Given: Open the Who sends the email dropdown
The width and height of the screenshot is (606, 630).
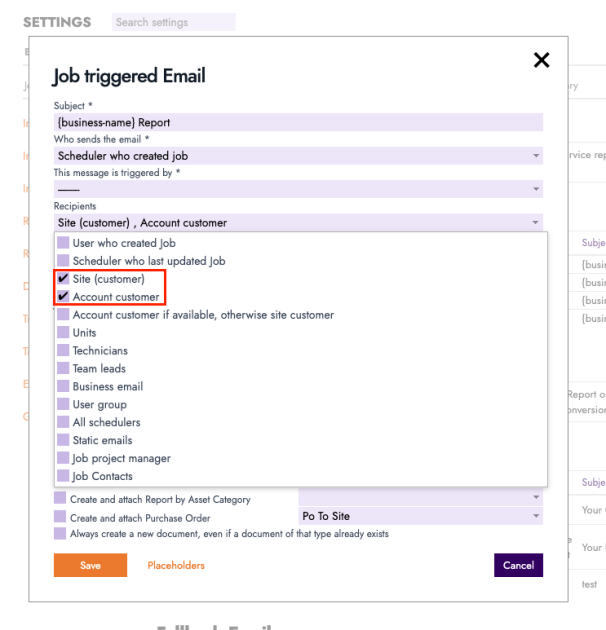Looking at the screenshot, I should [298, 156].
